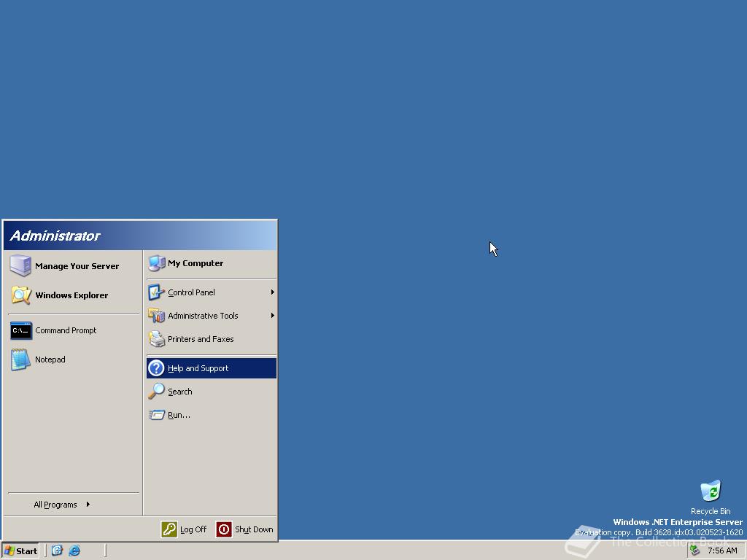This screenshot has width=747, height=560.
Task: Launch Internet Explorer from quick launch
Action: [x=74, y=551]
